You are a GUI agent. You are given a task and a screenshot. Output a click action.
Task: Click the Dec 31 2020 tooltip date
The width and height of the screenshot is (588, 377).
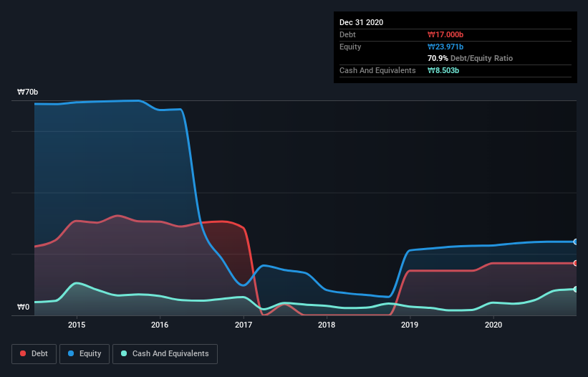pyautogui.click(x=362, y=22)
